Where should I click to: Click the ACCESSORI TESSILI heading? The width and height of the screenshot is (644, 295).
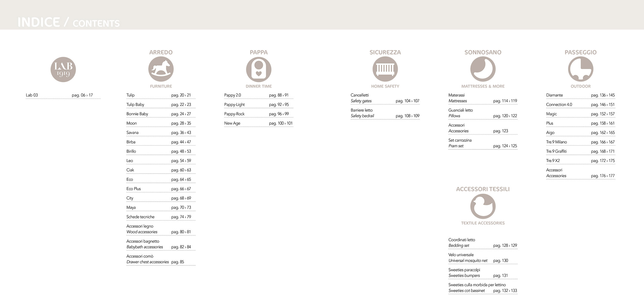483,189
